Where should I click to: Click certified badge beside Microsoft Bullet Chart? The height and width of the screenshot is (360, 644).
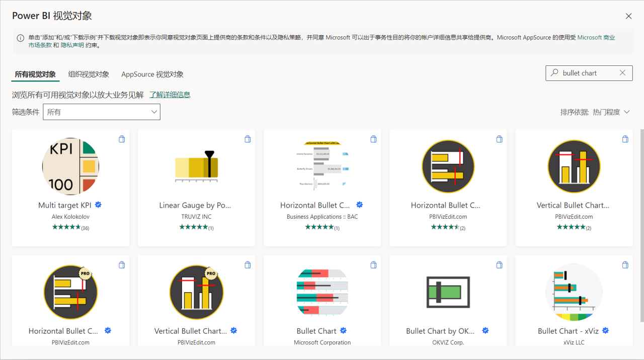coord(343,330)
